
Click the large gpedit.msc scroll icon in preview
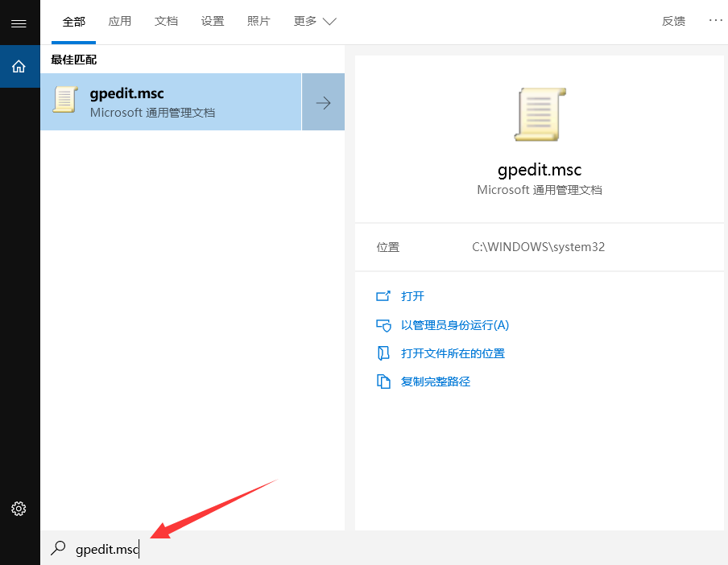coord(540,114)
